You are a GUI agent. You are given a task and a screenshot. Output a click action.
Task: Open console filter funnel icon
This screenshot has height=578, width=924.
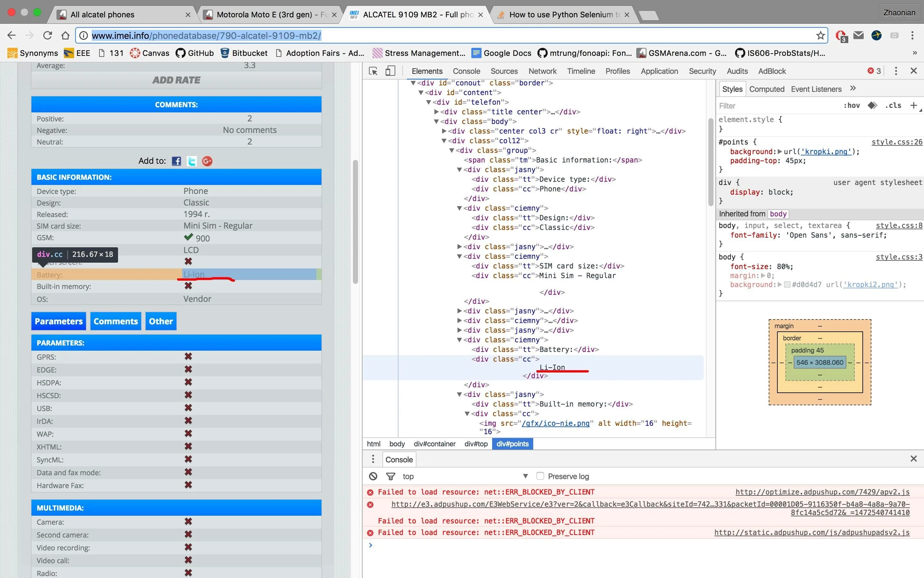[390, 476]
